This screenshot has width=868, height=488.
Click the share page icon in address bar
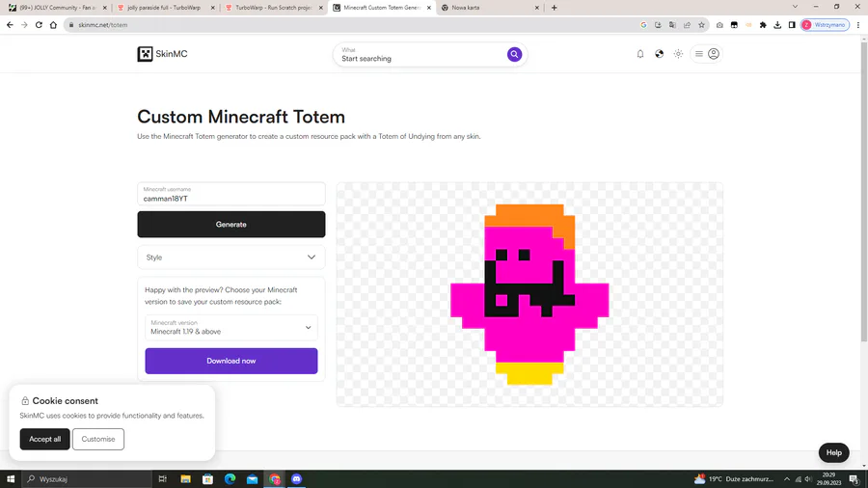point(687,25)
